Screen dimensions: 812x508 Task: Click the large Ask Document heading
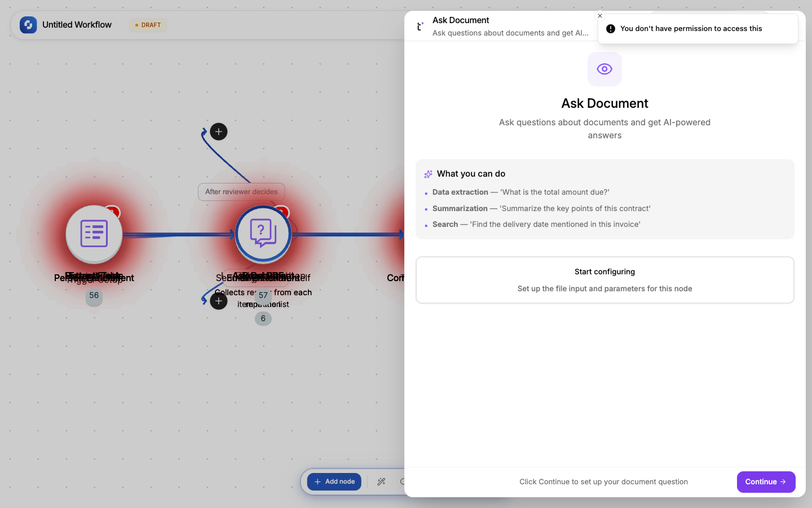[604, 103]
